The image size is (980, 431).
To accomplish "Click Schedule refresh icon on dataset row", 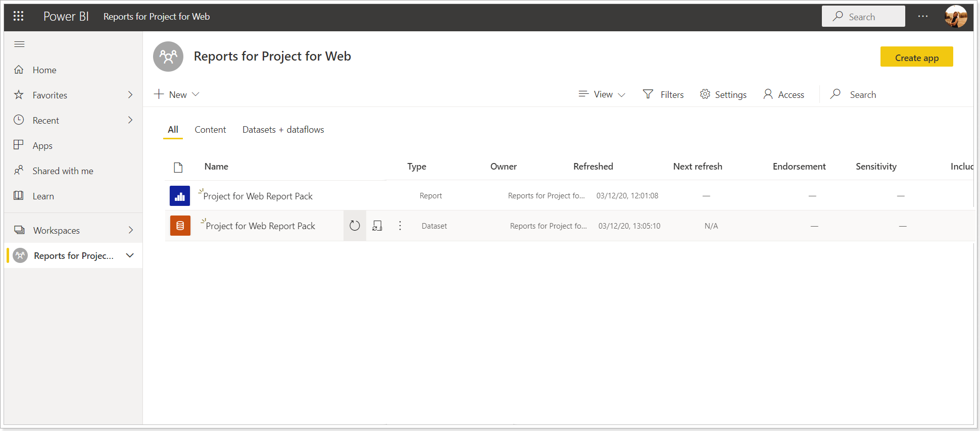I will coord(377,226).
